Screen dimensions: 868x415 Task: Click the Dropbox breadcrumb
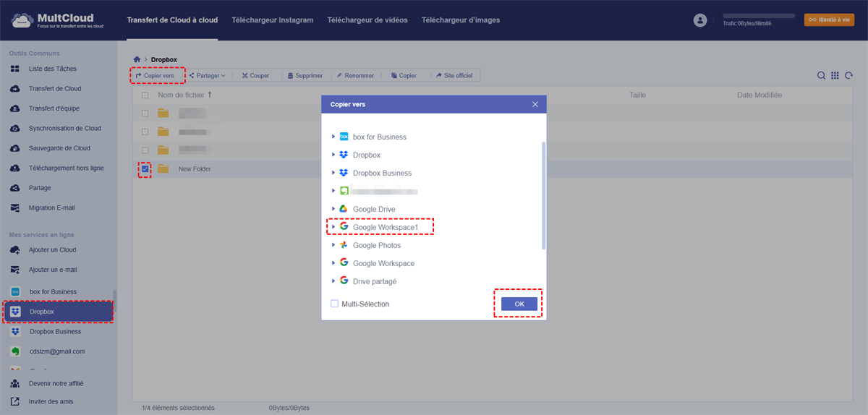(x=164, y=59)
